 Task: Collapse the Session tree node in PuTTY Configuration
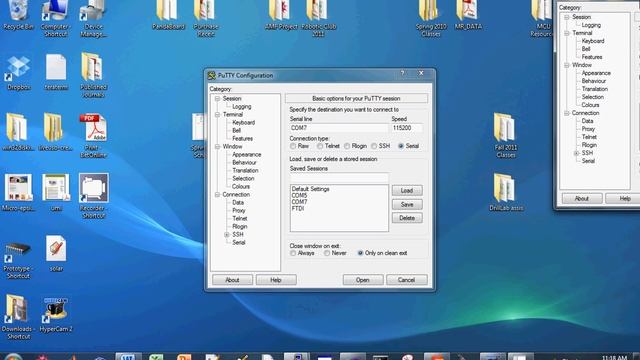(217, 99)
